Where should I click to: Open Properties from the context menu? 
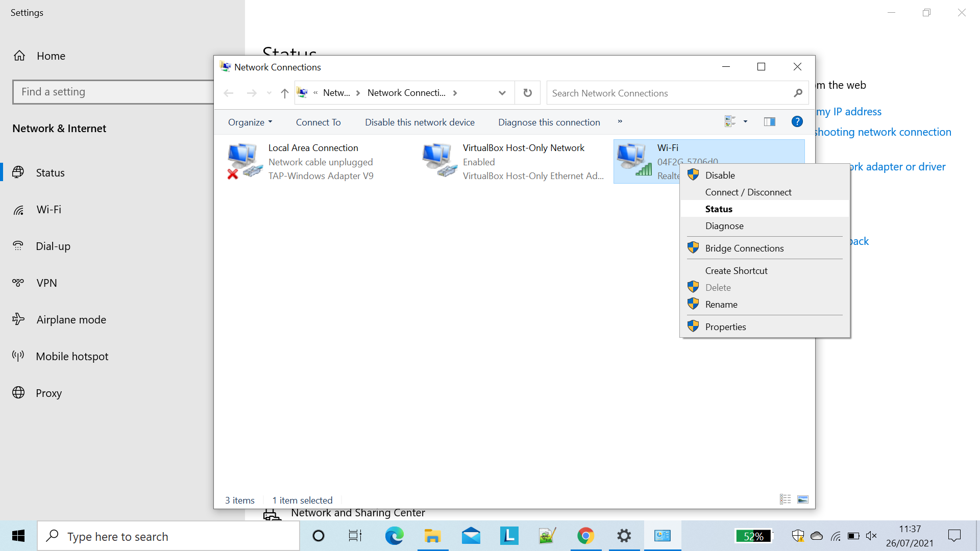coord(725,327)
